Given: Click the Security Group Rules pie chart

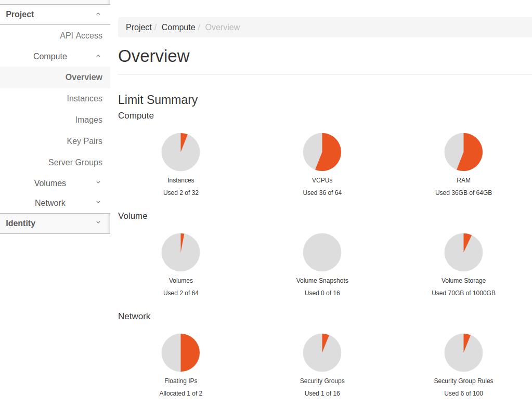Looking at the screenshot, I should (x=463, y=352).
